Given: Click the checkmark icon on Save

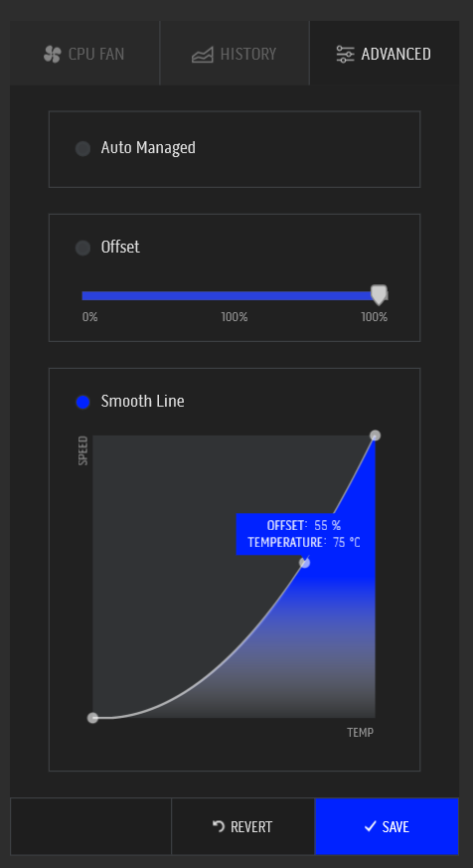Looking at the screenshot, I should 370,826.
